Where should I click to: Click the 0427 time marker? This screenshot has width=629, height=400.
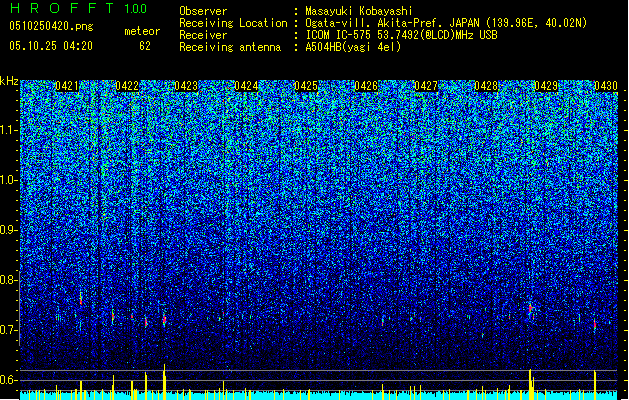pyautogui.click(x=426, y=86)
